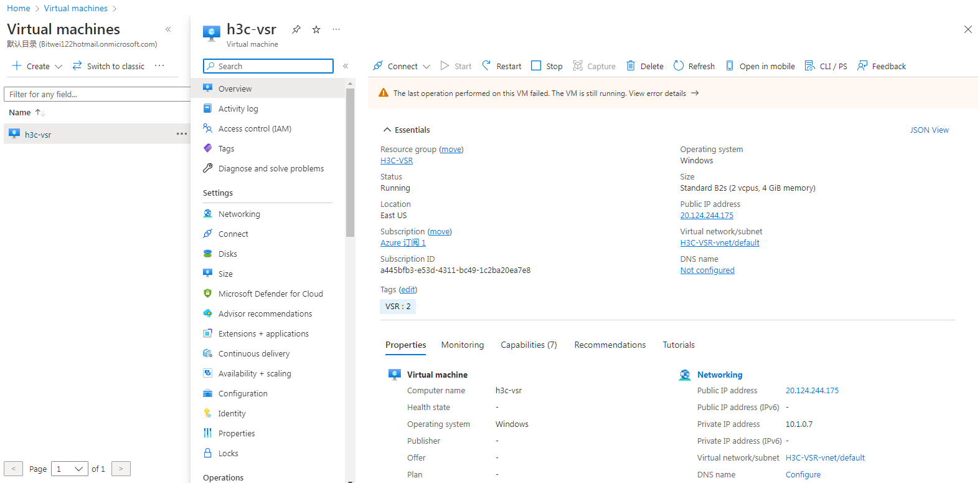Click move link beside Resource group
980x483 pixels.
451,149
